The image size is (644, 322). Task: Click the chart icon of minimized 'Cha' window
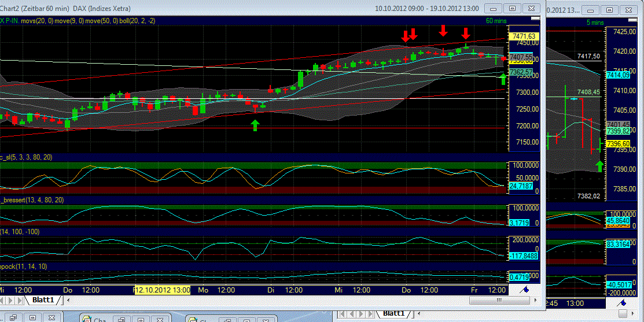87,319
